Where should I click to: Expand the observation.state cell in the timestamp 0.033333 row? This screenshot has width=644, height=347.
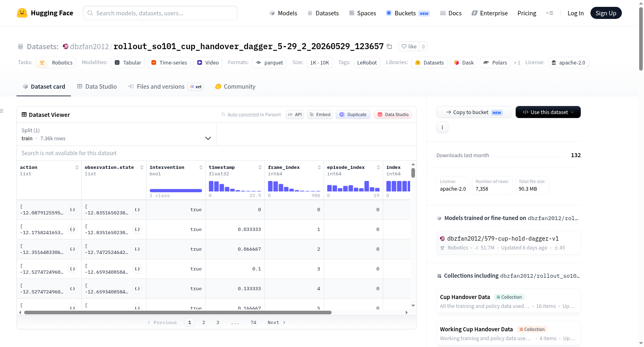coord(137,229)
